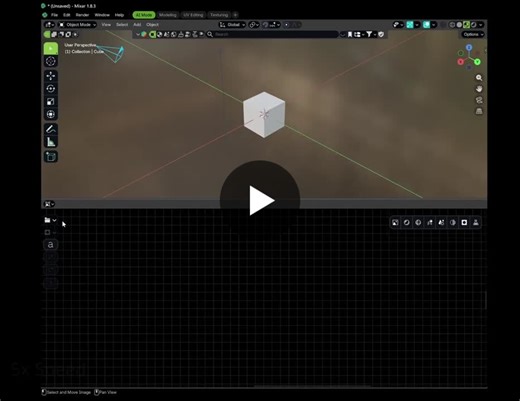
Task: Open the folder dropdown in image editor
Action: click(50, 220)
